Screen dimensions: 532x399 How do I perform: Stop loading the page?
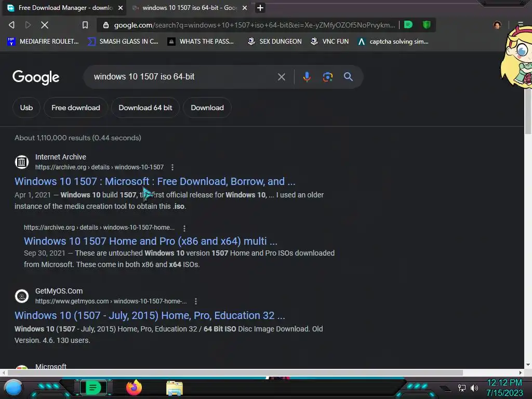point(45,25)
